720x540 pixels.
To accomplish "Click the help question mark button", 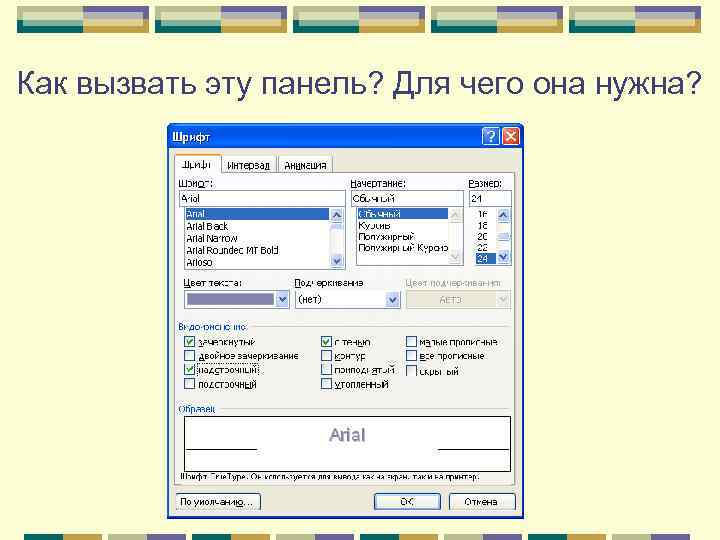I will click(490, 136).
